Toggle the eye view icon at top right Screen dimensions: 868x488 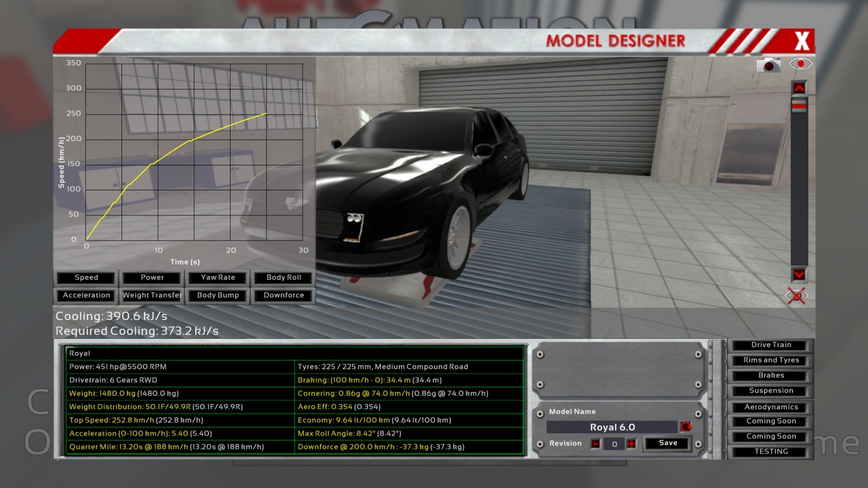click(800, 64)
